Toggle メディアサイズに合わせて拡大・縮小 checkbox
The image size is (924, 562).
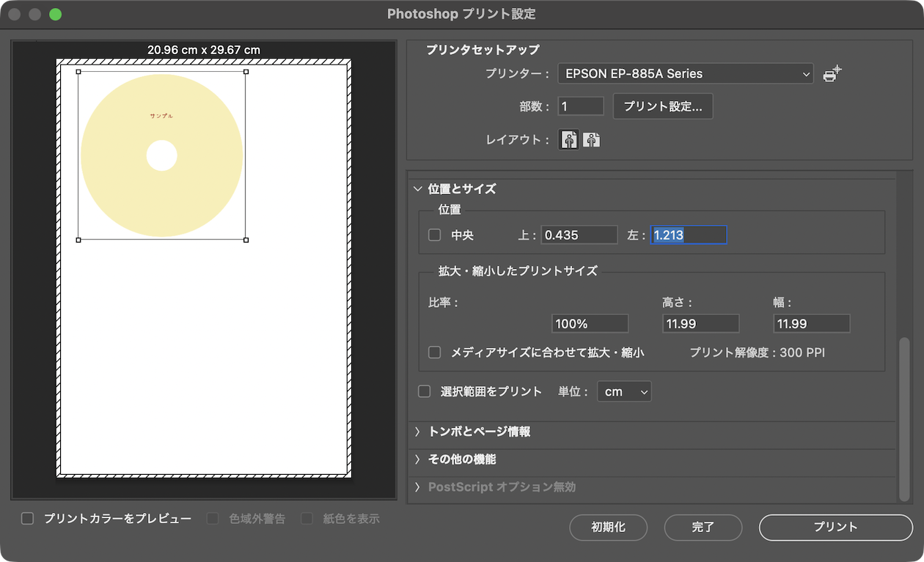[x=435, y=352]
